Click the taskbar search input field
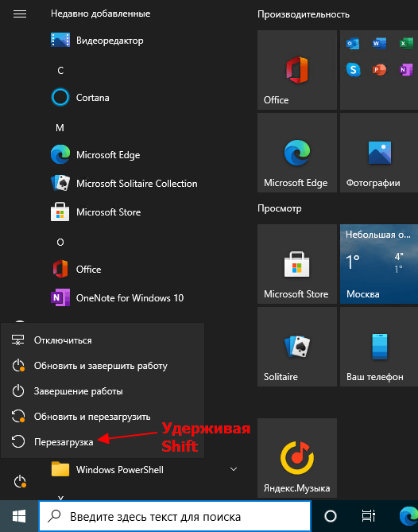This screenshot has height=532, width=418. coord(175,516)
